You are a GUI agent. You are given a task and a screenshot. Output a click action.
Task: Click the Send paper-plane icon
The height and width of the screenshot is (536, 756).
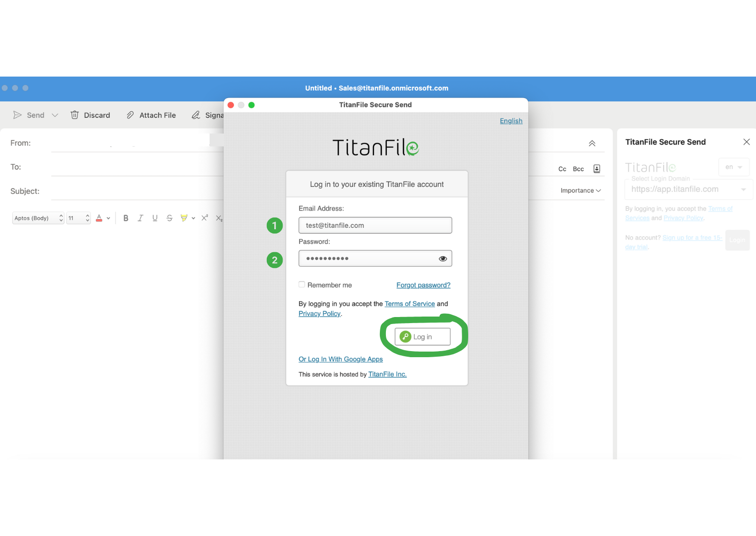(17, 115)
